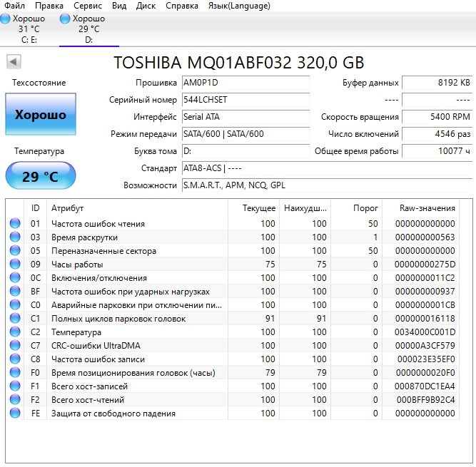The height and width of the screenshot is (467, 476).
Task: Click status icon for Часы работы row
Action: click(15, 264)
